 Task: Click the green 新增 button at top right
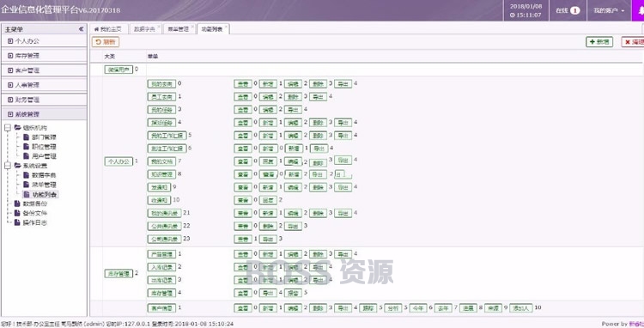(x=599, y=42)
